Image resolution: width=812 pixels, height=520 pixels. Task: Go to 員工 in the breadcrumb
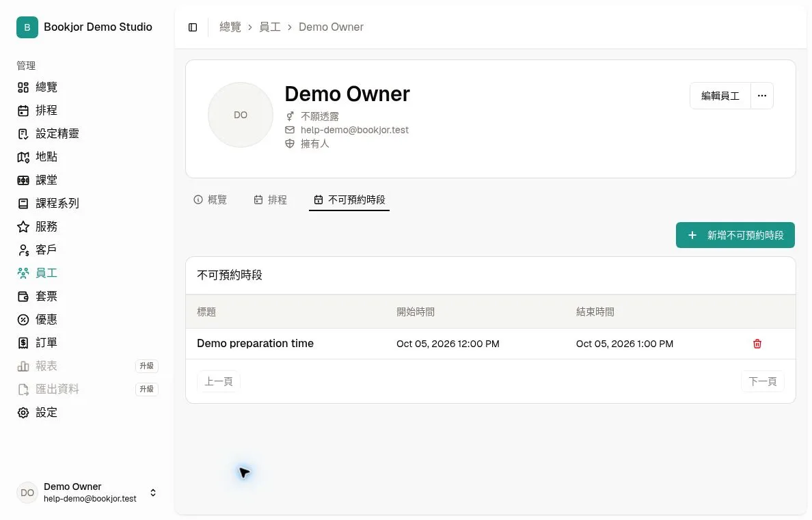pos(270,27)
